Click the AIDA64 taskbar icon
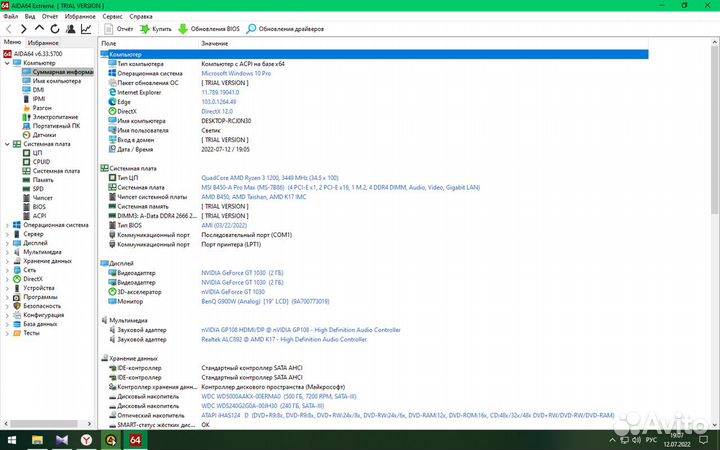Viewport: 720px width, 450px height. click(135, 440)
